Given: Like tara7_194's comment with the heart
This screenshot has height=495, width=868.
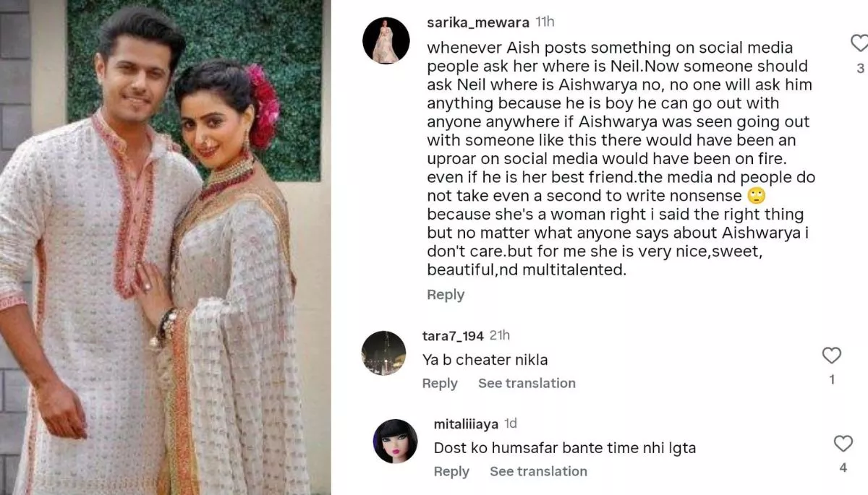Looking at the screenshot, I should click(x=832, y=356).
